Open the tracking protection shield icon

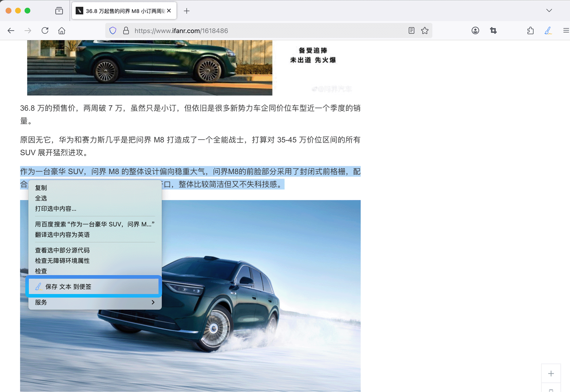click(113, 31)
